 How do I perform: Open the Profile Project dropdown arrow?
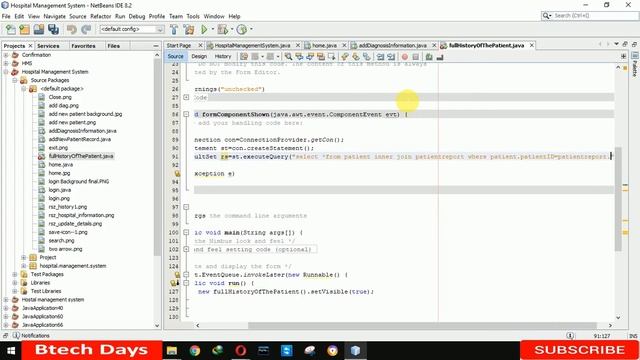251,29
